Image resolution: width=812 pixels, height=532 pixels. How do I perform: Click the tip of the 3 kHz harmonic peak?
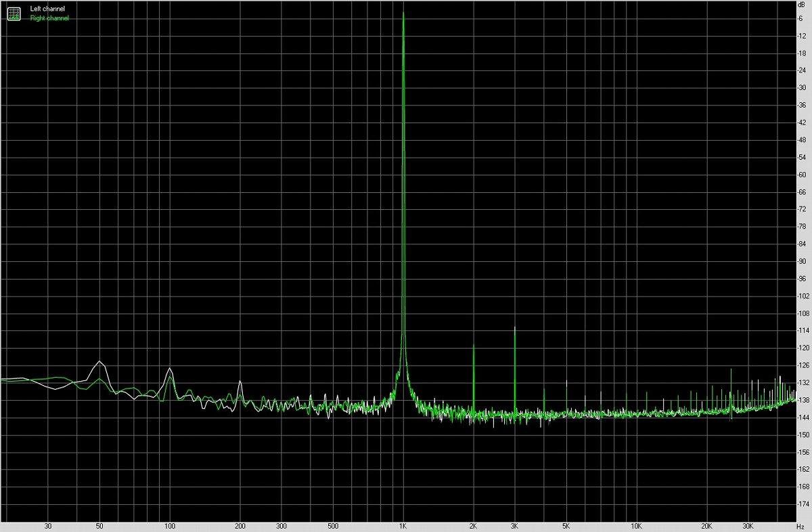pyautogui.click(x=515, y=328)
